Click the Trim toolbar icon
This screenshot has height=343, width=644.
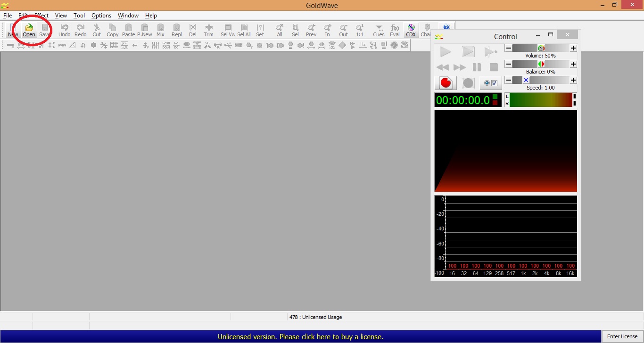[x=209, y=31]
